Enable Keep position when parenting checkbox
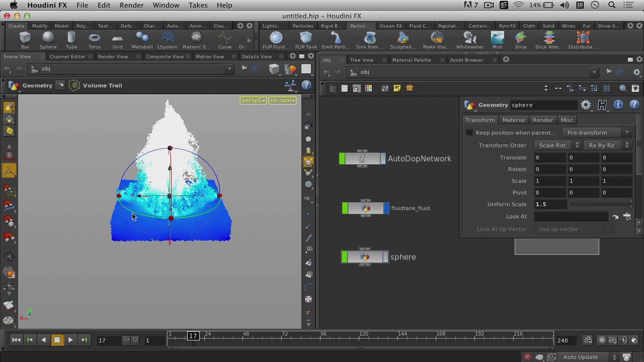This screenshot has width=644, height=362. (x=469, y=133)
